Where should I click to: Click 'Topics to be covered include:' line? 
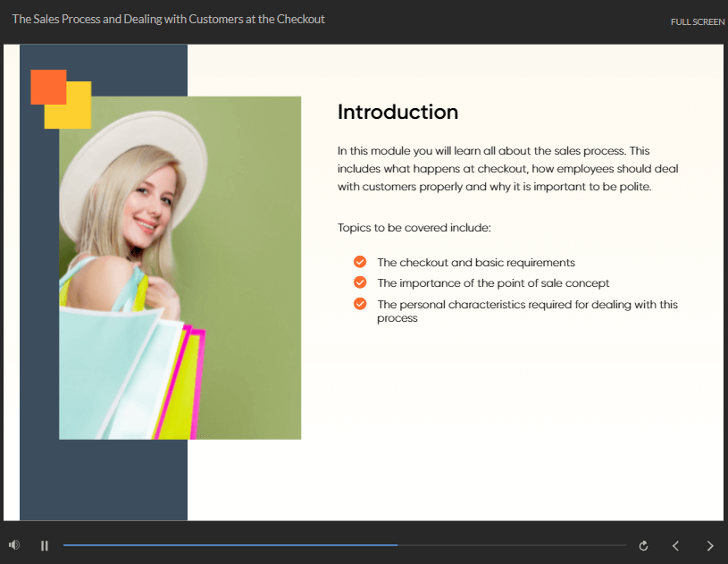point(414,228)
